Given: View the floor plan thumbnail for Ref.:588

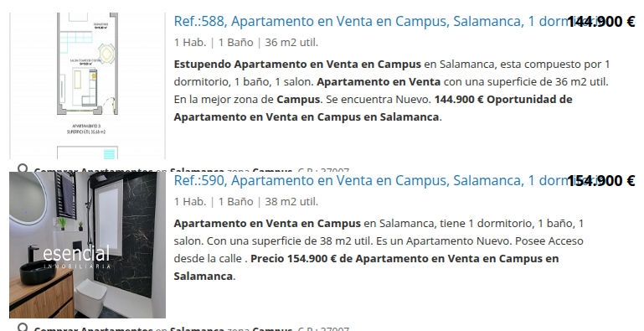Looking at the screenshot, I should [x=87, y=85].
